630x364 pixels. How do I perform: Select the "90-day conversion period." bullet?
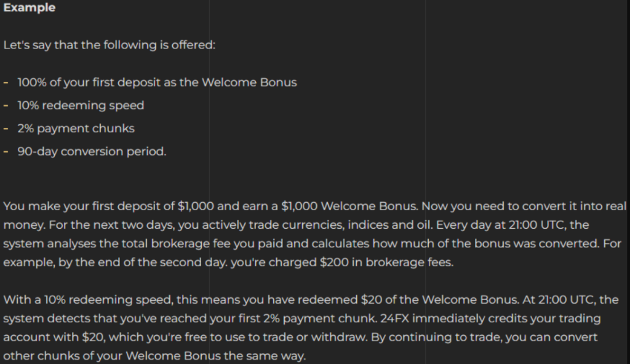pyautogui.click(x=92, y=151)
